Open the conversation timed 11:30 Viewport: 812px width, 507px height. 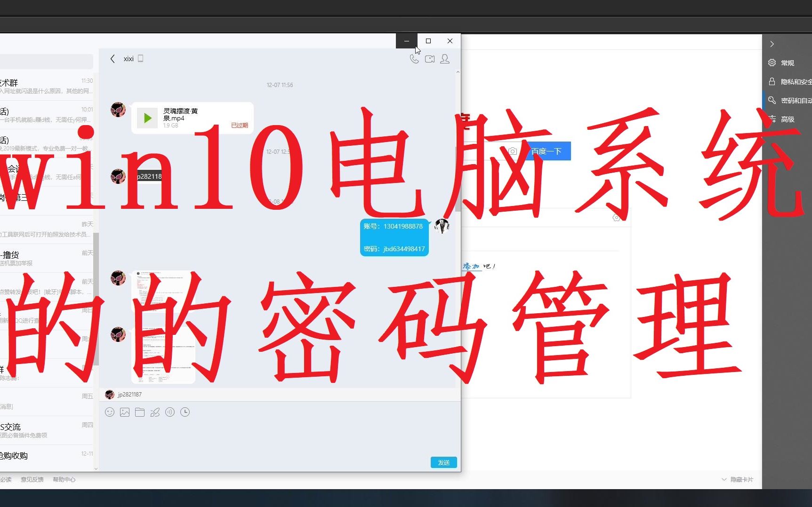[x=47, y=86]
